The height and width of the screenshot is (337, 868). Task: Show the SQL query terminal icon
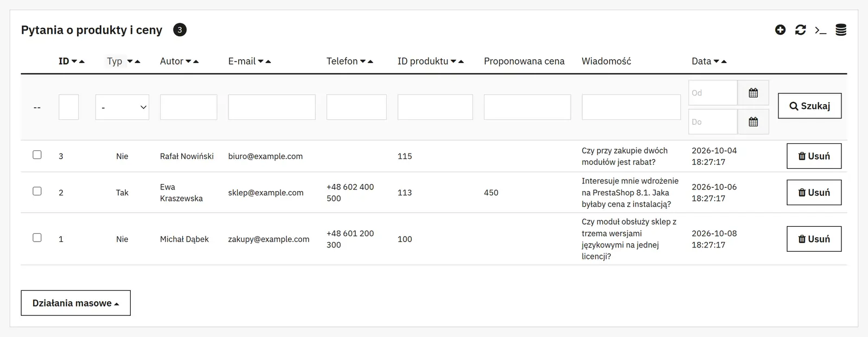(x=821, y=30)
